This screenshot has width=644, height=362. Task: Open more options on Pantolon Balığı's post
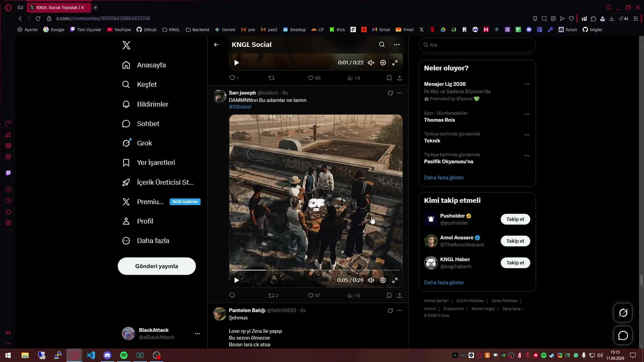399,311
